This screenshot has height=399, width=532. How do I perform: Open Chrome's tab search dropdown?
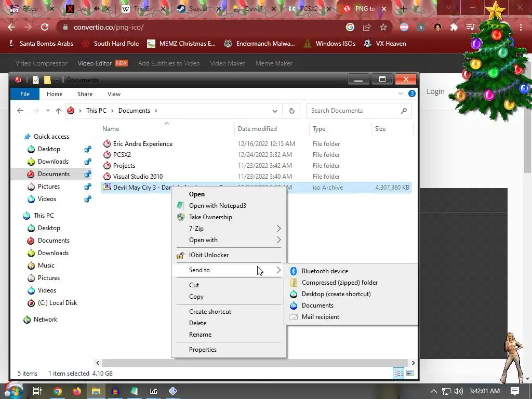[x=448, y=7]
